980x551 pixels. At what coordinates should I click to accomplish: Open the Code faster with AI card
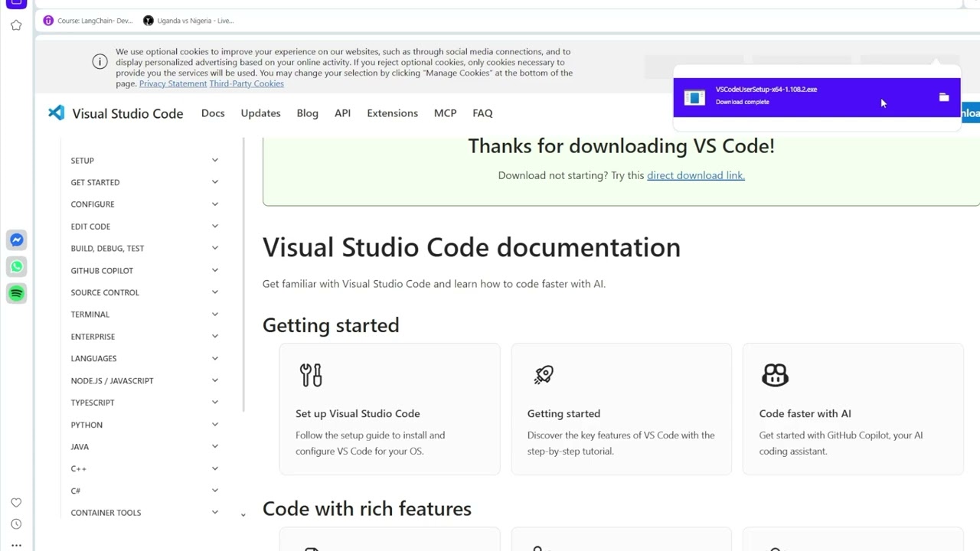click(853, 409)
